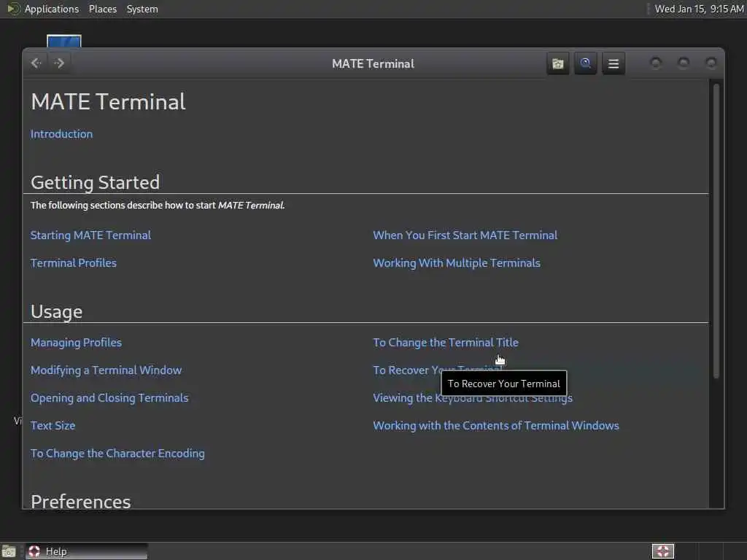Click the Preferences section heading
The height and width of the screenshot is (560, 747).
point(80,502)
